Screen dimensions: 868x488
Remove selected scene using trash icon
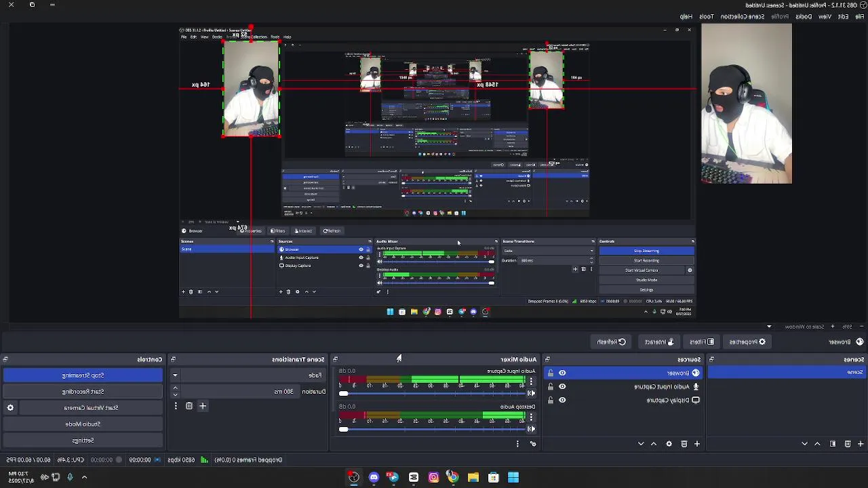pos(848,444)
